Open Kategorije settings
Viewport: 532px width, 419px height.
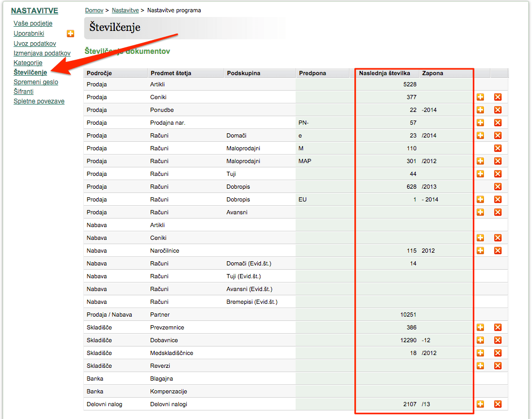pyautogui.click(x=28, y=63)
